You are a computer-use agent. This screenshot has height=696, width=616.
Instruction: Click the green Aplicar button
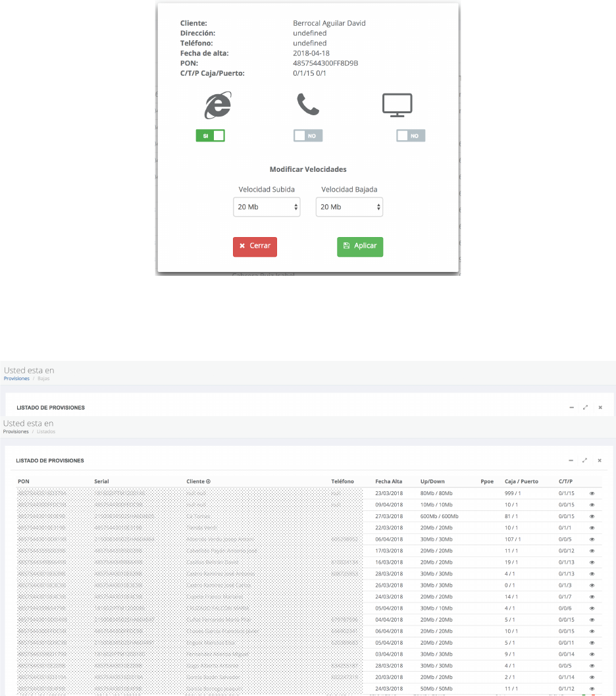click(360, 247)
